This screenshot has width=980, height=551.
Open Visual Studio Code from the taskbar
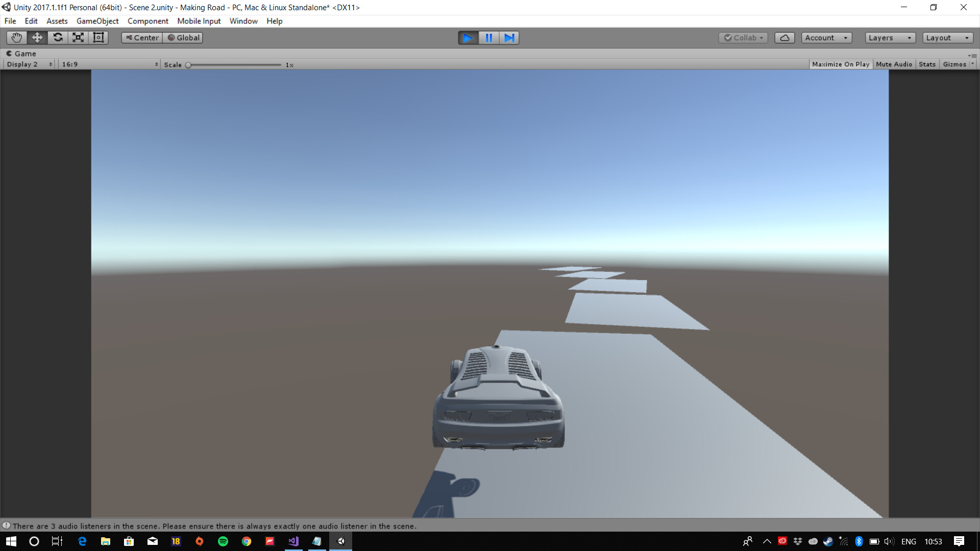pos(293,541)
